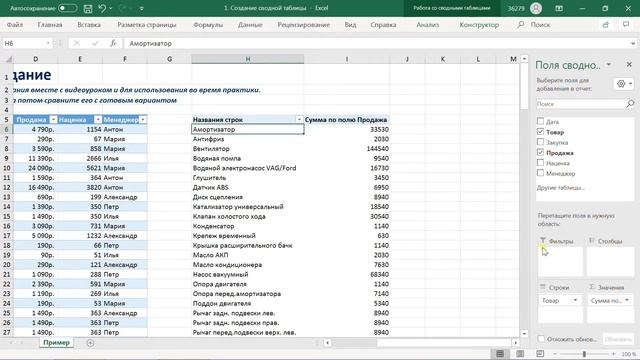Uncheck the Товар field checkbox
640x360 pixels.
(x=540, y=131)
